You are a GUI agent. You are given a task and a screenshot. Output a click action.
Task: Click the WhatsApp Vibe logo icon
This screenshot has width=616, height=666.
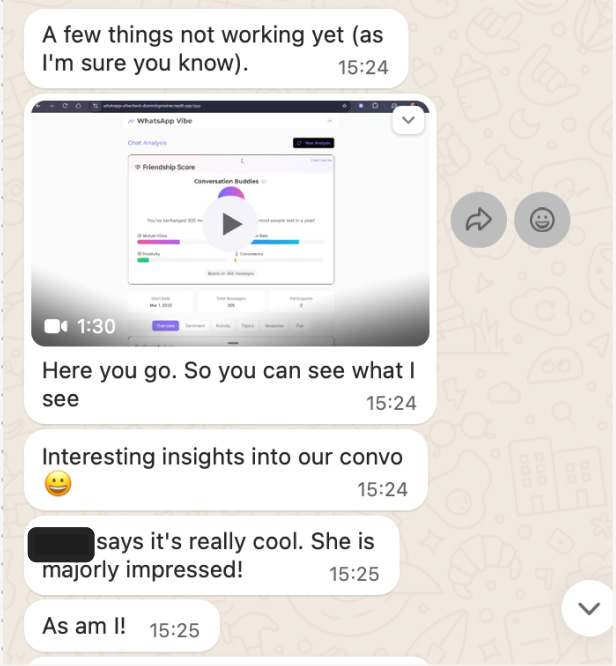pos(131,121)
